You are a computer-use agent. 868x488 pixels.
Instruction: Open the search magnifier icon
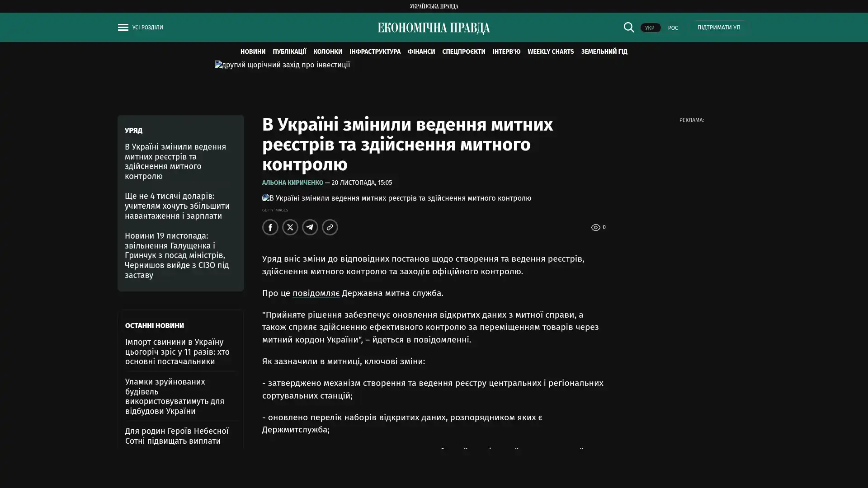tap(628, 27)
